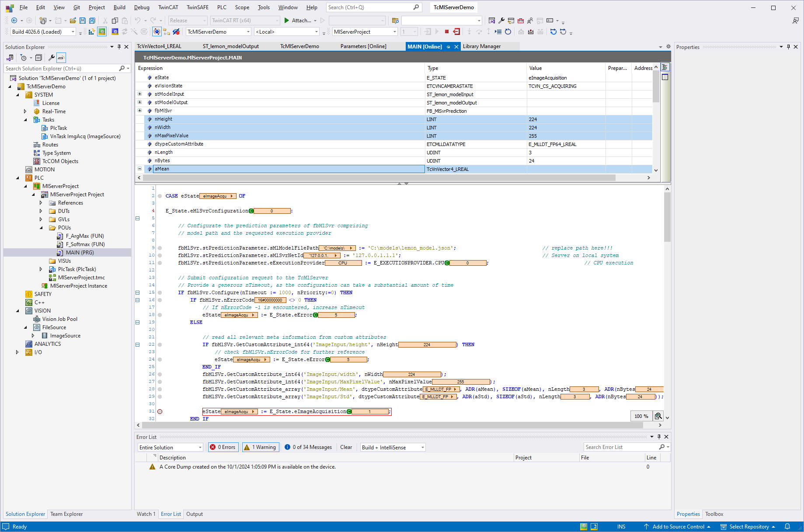Expand the References folder in tree

(x=41, y=203)
